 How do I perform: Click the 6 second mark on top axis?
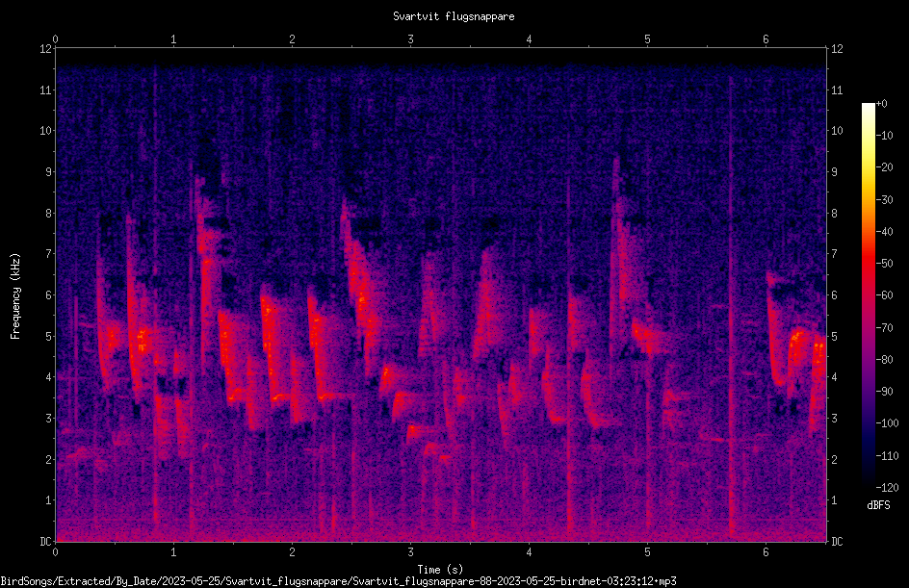click(766, 39)
